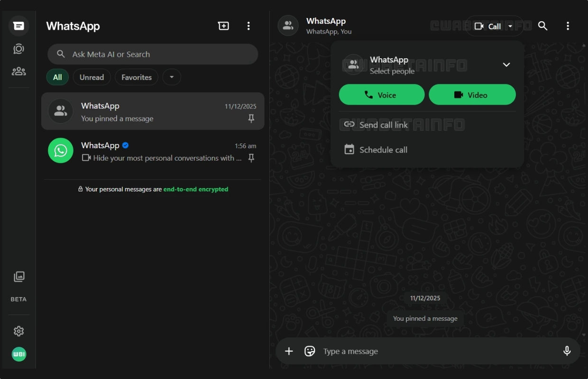Click the Ask Meta AI or Search field
Screen dimensions: 588x379
point(153,54)
